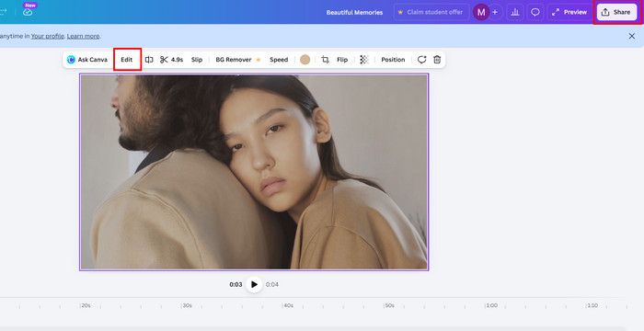Image resolution: width=644 pixels, height=331 pixels.
Task: Click the comment-plus icon in toolbar
Action: 421,60
